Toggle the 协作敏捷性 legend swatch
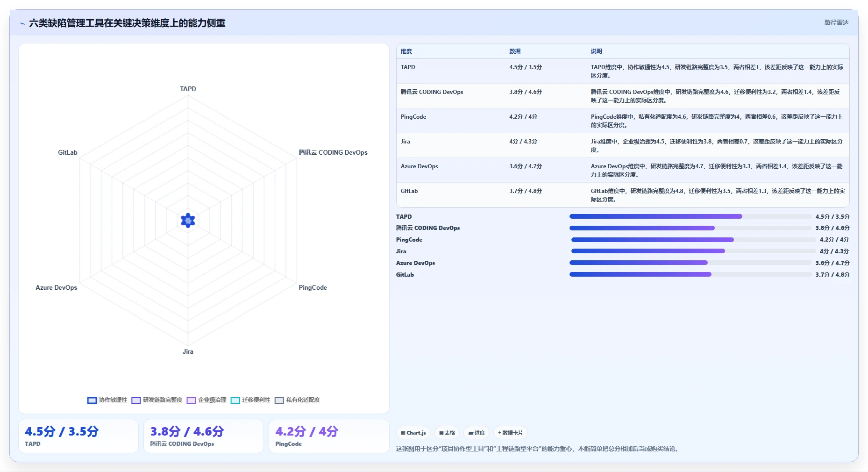Viewport: 868px width, 472px height. click(x=92, y=400)
